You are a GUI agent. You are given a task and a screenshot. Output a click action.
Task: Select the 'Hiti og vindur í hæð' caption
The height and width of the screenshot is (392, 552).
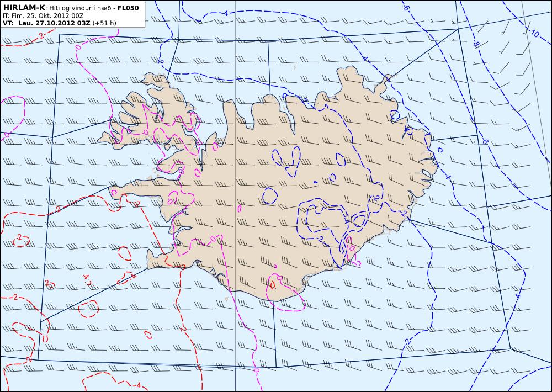pos(80,8)
